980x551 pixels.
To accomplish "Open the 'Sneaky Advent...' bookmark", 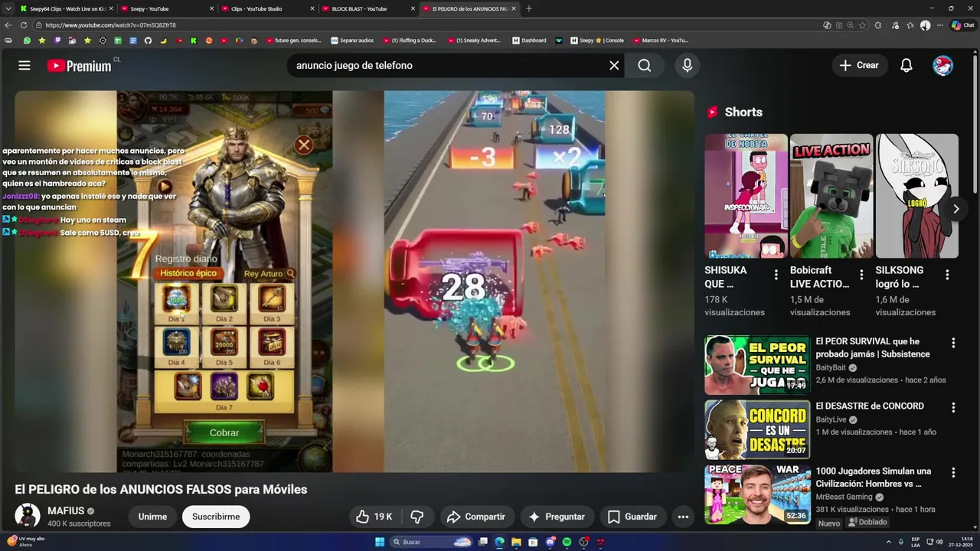I will (x=474, y=41).
